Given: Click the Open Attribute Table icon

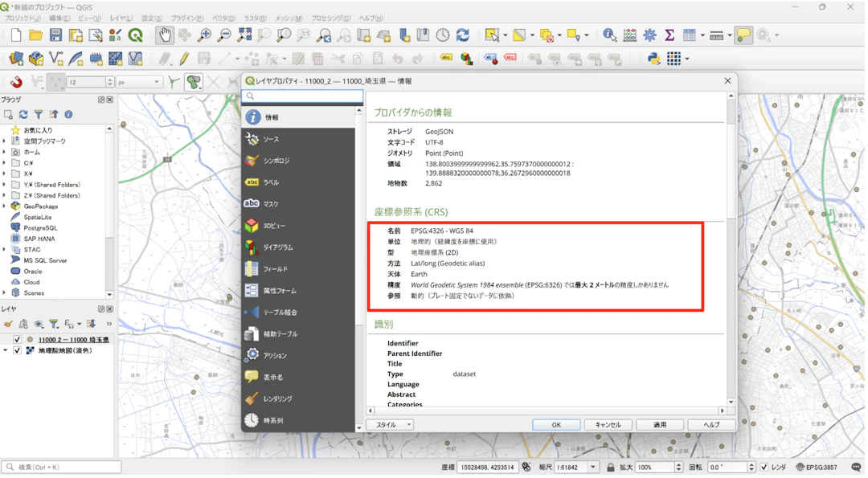Looking at the screenshot, I should tap(690, 35).
